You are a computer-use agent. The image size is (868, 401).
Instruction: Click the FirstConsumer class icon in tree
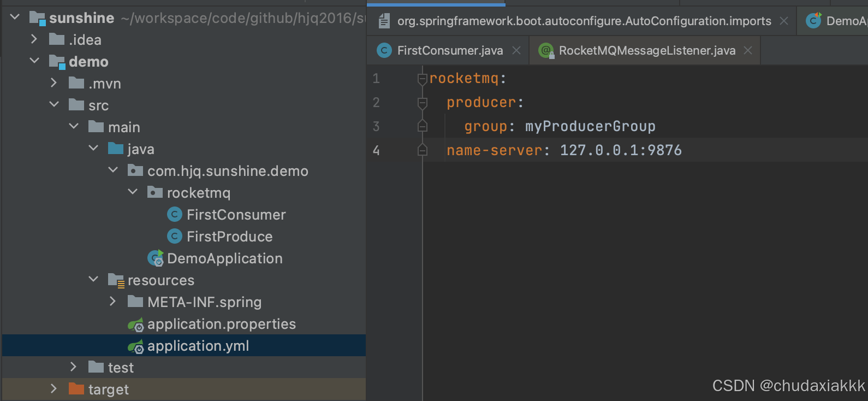(x=174, y=215)
